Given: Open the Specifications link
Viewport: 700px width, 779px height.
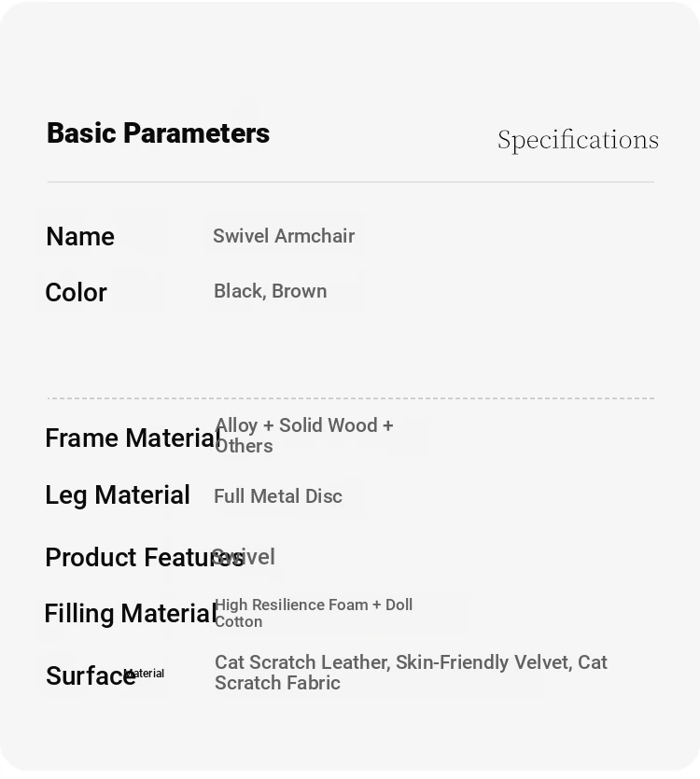Looking at the screenshot, I should tap(578, 140).
